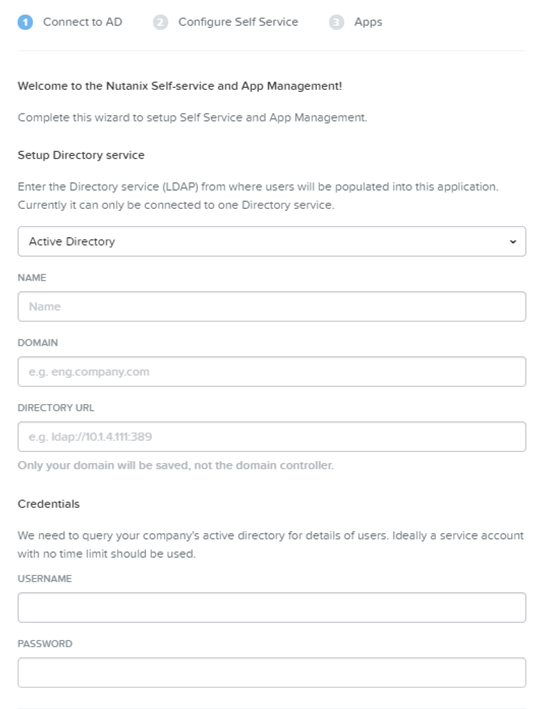Click the Credentials section heading
Image resolution: width=550 pixels, height=709 pixels.
point(48,504)
